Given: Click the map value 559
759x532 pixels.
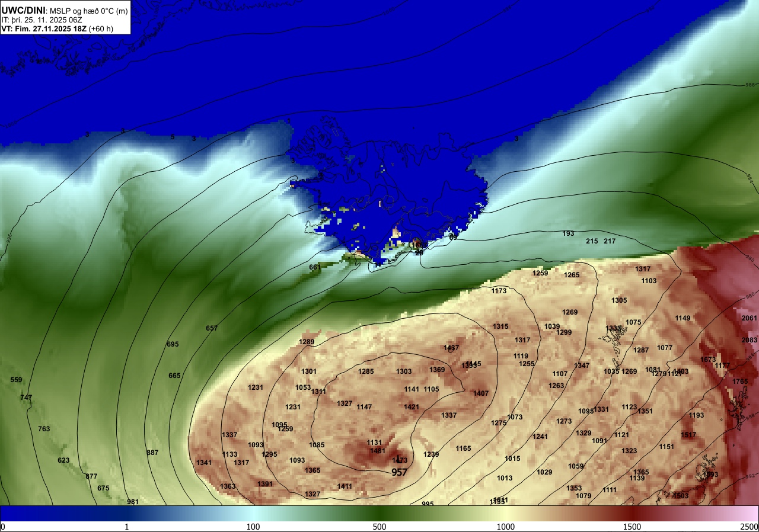Looking at the screenshot, I should [16, 380].
